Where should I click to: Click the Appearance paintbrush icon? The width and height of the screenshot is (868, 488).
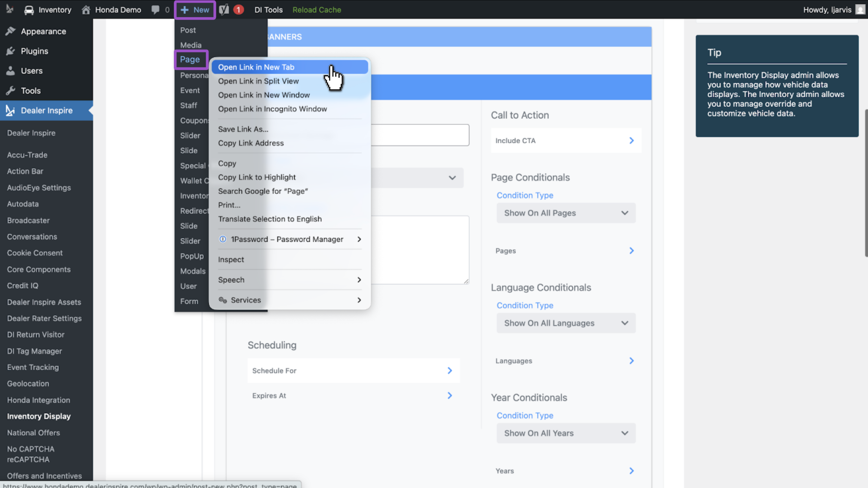click(x=11, y=31)
